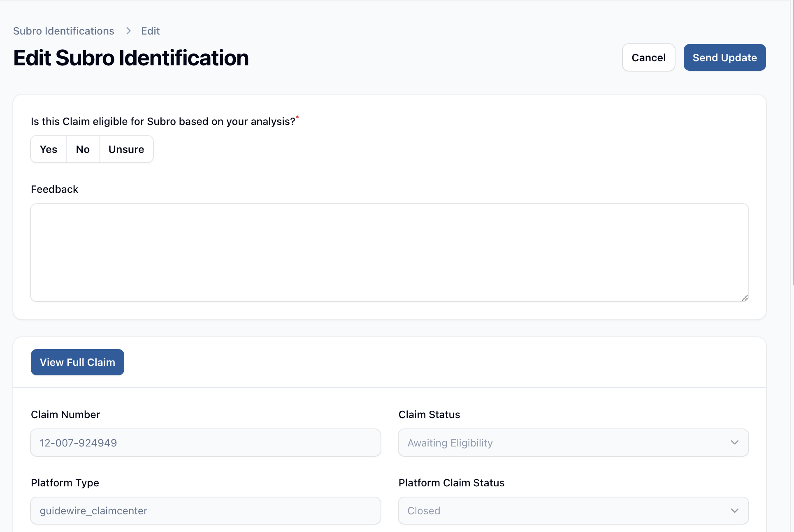794x532 pixels.
Task: Go to Subro Identifications breadcrumb
Action: click(x=64, y=31)
